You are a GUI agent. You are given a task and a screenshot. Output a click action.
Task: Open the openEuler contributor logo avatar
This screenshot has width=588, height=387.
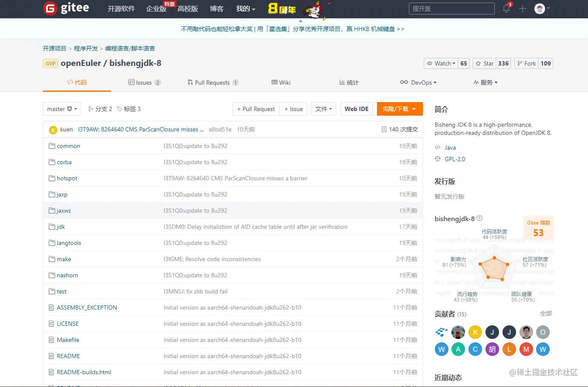coord(441,332)
